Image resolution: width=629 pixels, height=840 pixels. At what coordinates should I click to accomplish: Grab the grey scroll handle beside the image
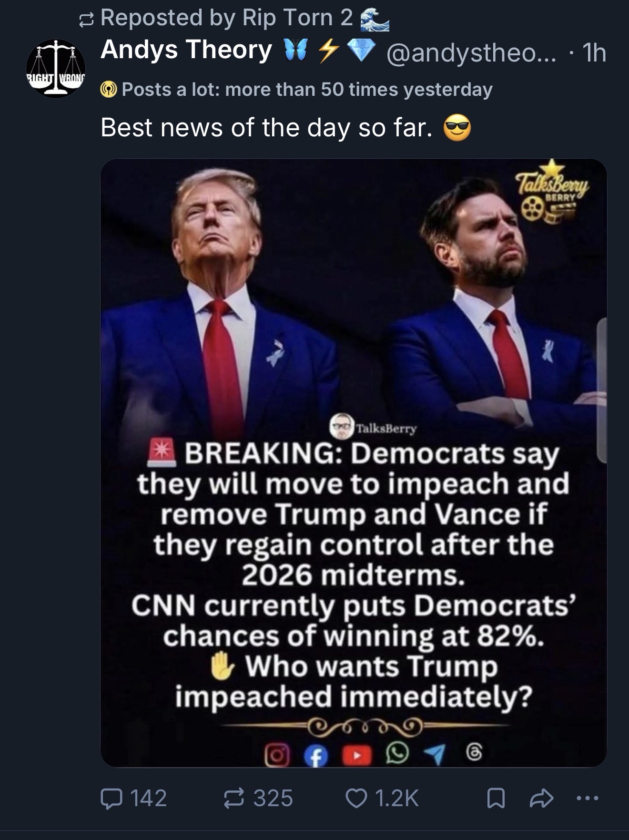coord(602,390)
